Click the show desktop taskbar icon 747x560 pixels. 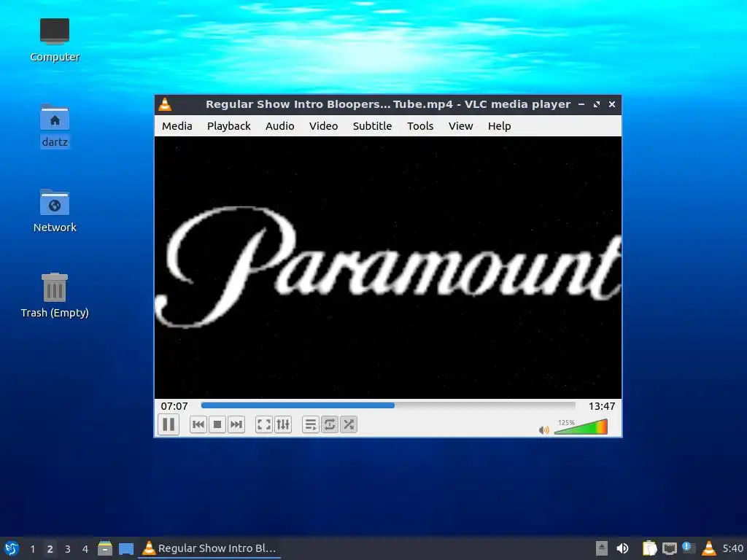point(126,548)
